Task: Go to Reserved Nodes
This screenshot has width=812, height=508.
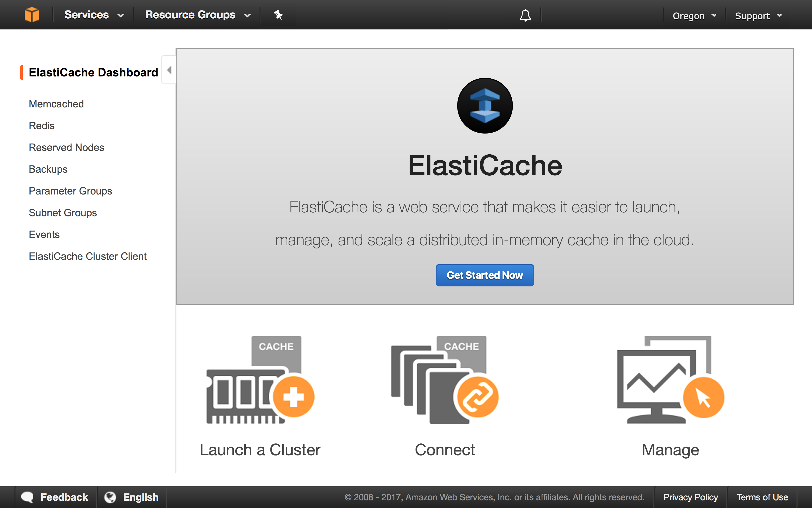Action: coord(66,148)
